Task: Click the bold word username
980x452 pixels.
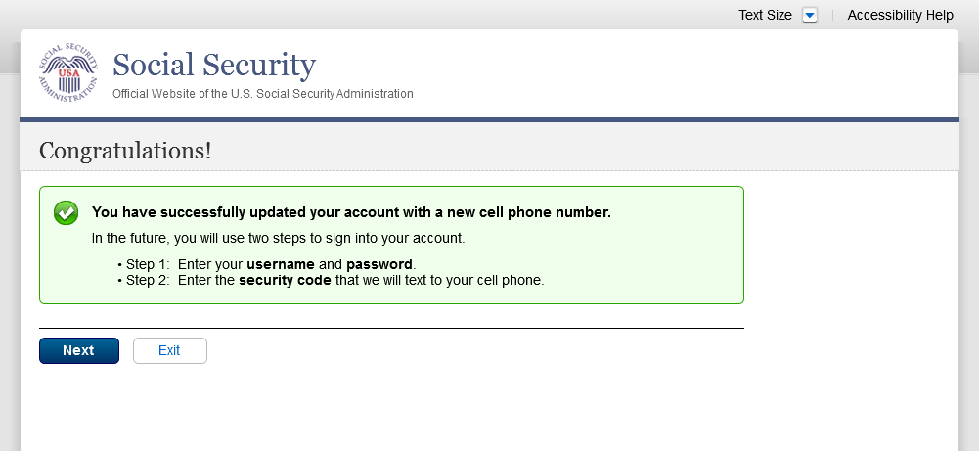Action: click(281, 264)
